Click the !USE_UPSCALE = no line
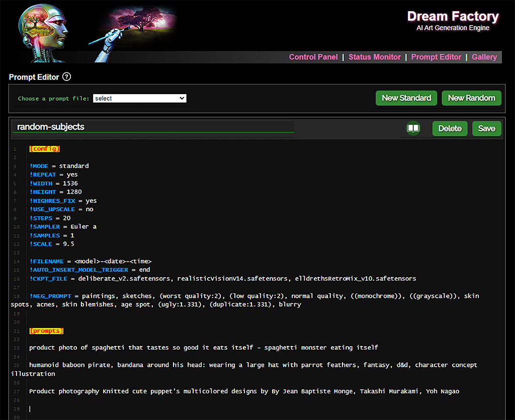This screenshot has width=515, height=420. coord(61,209)
